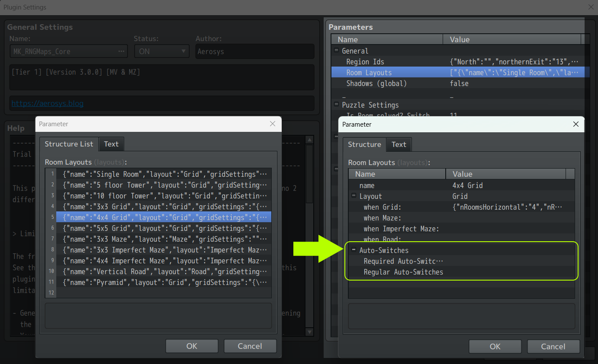
Task: Switch to the Text tab in the left Parameter dialog
Action: tap(111, 144)
